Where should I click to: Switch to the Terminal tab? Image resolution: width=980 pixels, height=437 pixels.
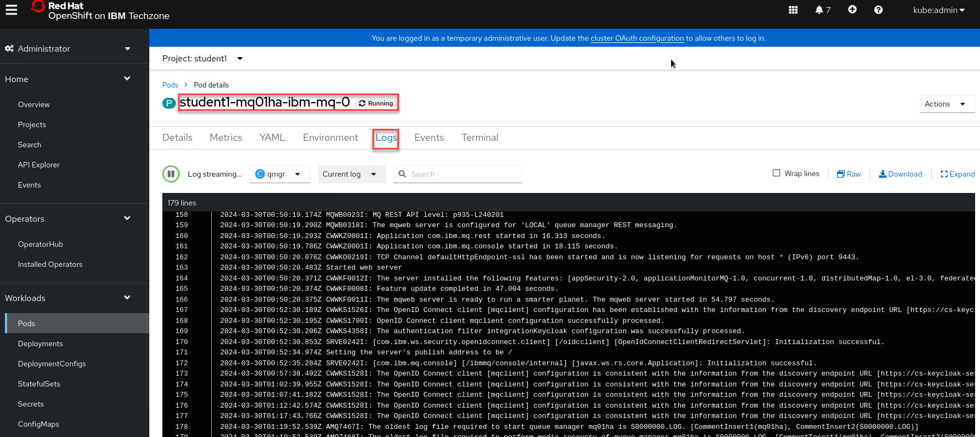tap(479, 138)
